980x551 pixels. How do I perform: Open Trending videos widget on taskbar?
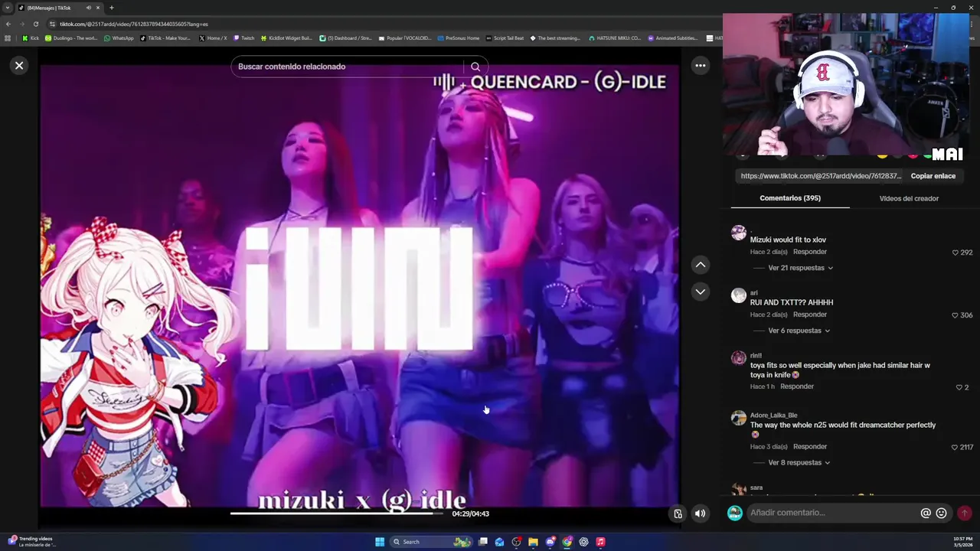pyautogui.click(x=31, y=542)
